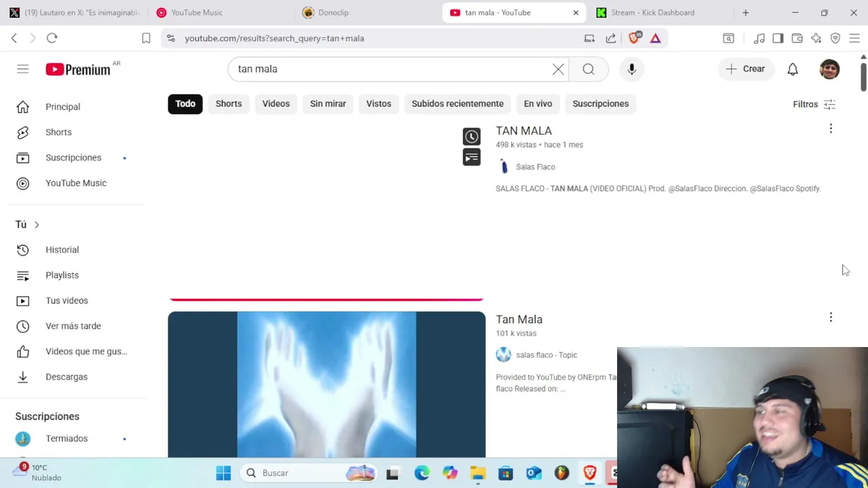This screenshot has width=868, height=488.
Task: Open the Brave VPN shield icon
Action: (835, 39)
